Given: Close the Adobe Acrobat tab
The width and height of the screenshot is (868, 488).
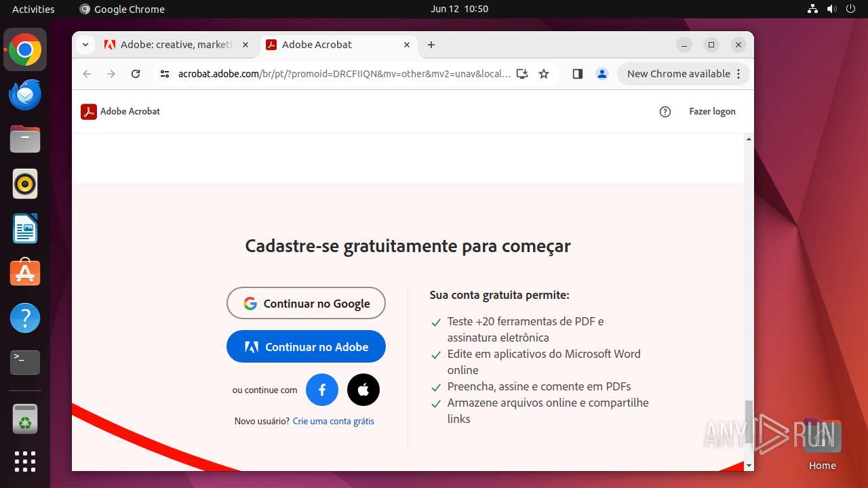Looking at the screenshot, I should point(407,45).
